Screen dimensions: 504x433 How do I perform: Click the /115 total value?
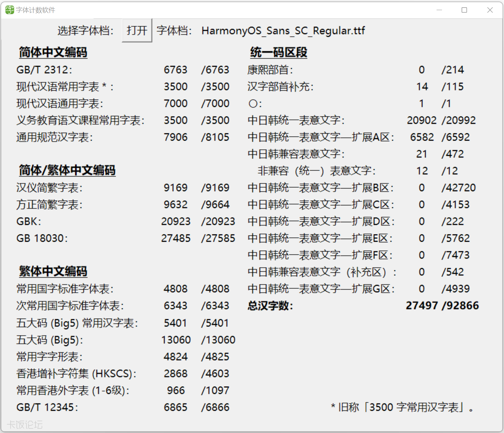pos(453,87)
